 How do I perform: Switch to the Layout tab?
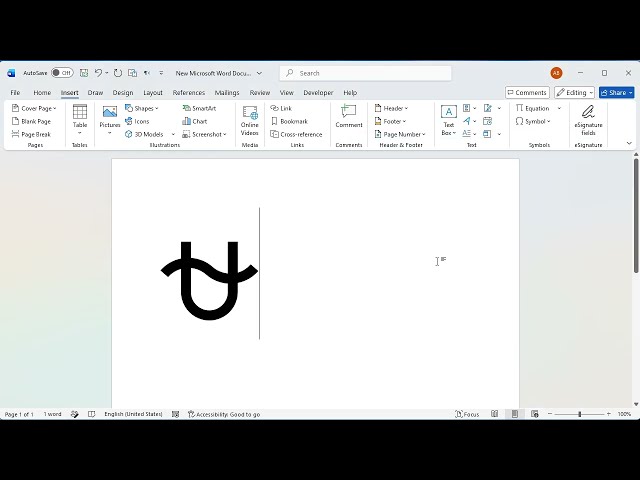[x=153, y=93]
